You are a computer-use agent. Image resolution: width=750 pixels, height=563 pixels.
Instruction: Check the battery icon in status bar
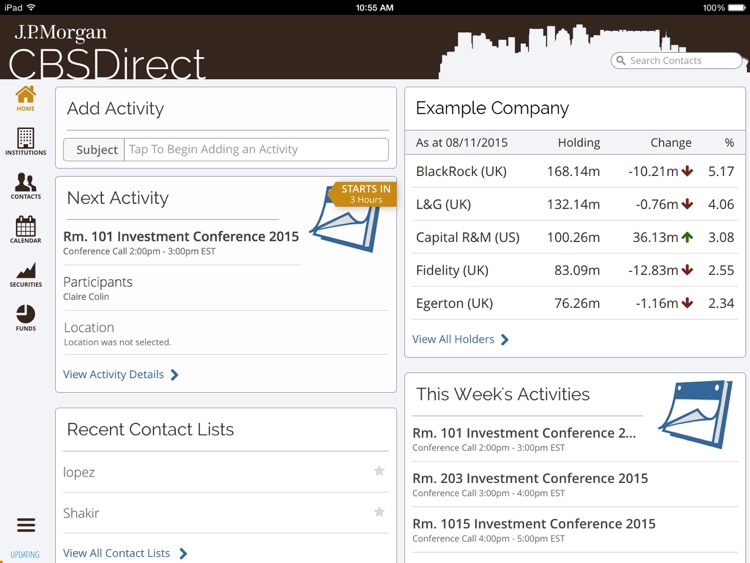click(736, 8)
